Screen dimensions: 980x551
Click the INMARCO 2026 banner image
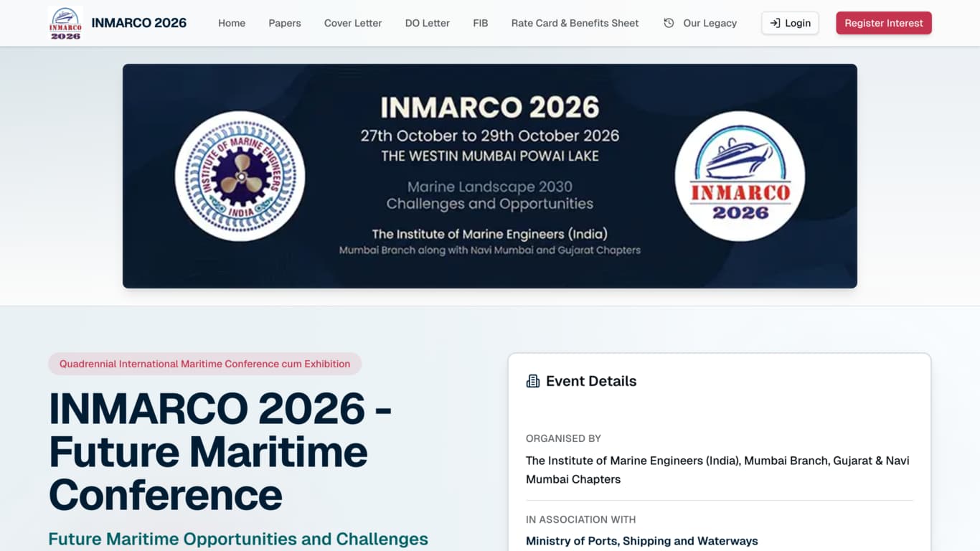490,176
